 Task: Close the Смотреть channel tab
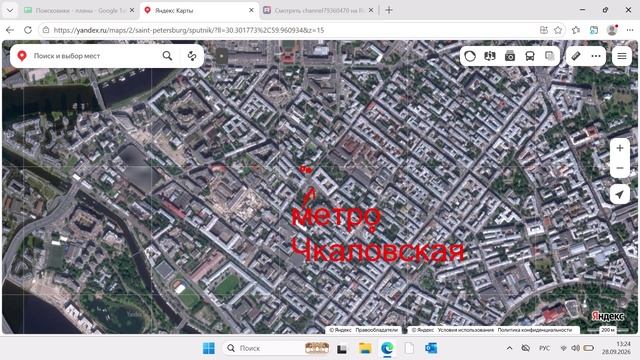371,10
